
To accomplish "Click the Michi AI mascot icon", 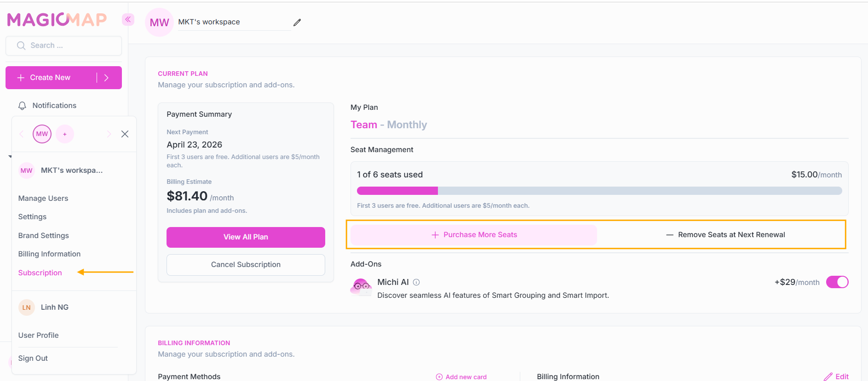I will 361,287.
